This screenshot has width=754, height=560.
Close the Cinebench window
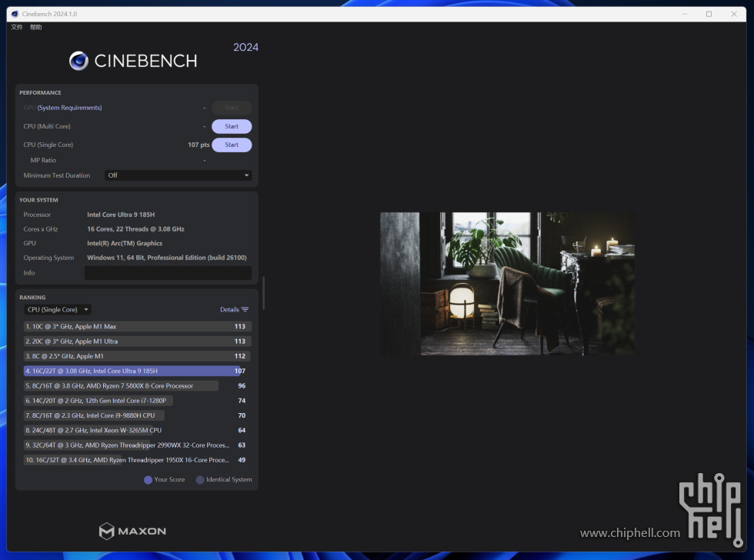734,14
